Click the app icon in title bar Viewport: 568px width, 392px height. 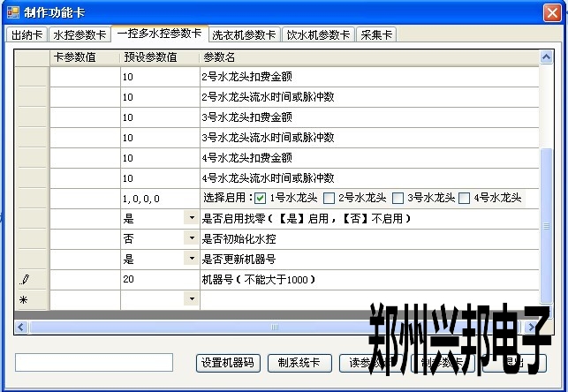coord(13,13)
